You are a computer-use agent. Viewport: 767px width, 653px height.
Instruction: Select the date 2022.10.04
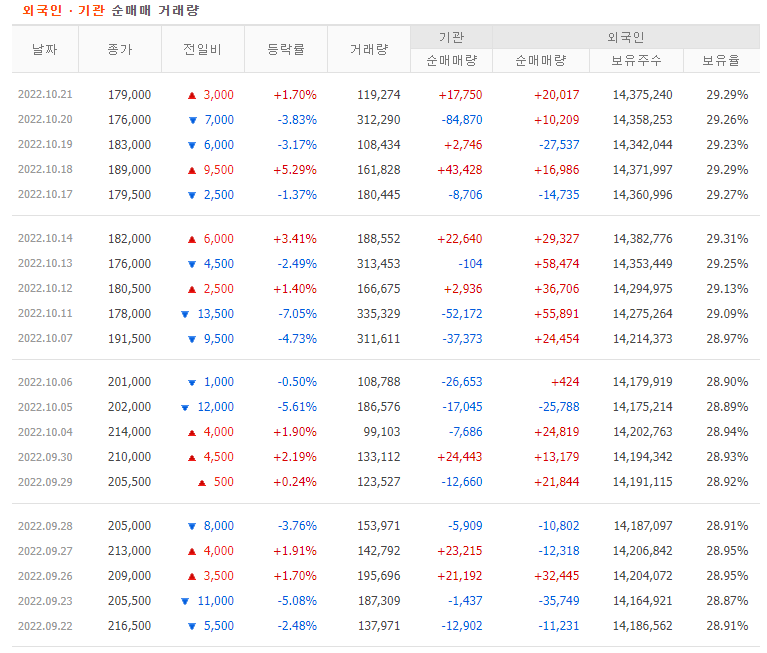45,432
